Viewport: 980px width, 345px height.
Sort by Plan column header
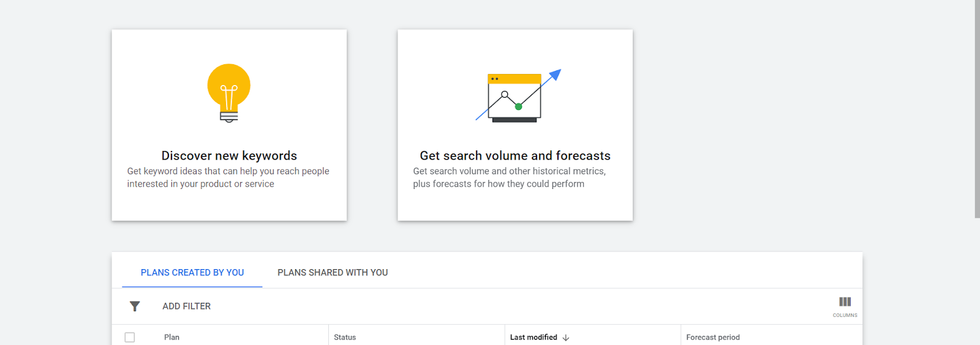click(171, 338)
